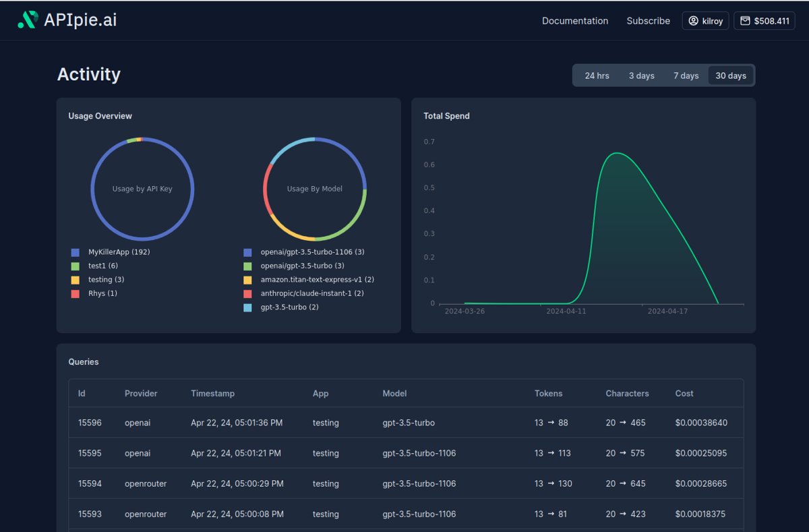Image resolution: width=809 pixels, height=532 pixels.
Task: Open account menu via the kilroy user icon
Action: click(693, 20)
